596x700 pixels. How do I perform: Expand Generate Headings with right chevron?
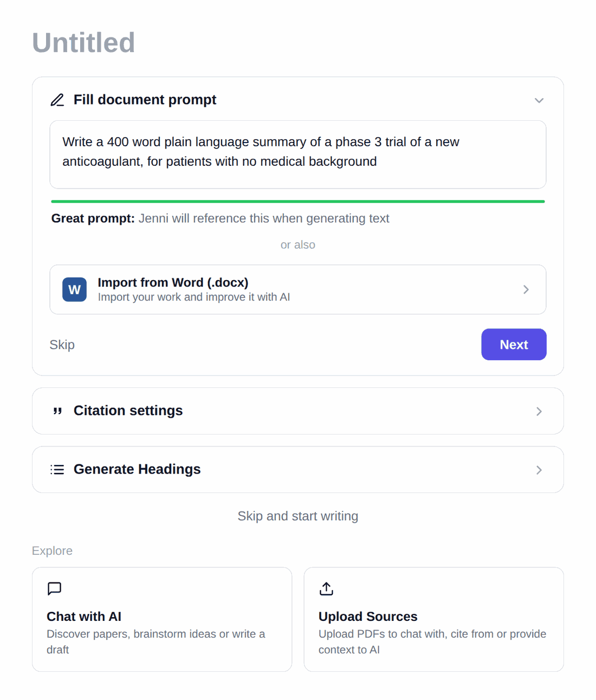539,470
